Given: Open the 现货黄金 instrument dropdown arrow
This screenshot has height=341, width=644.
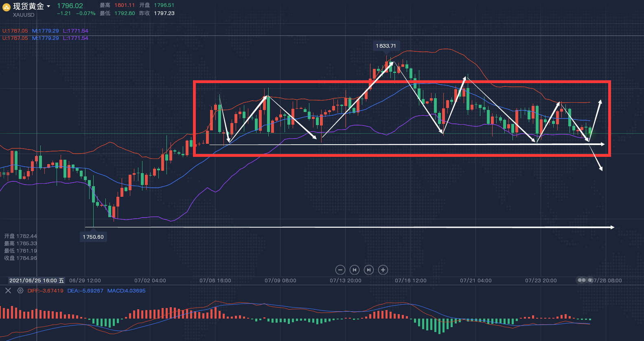Looking at the screenshot, I should point(48,7).
